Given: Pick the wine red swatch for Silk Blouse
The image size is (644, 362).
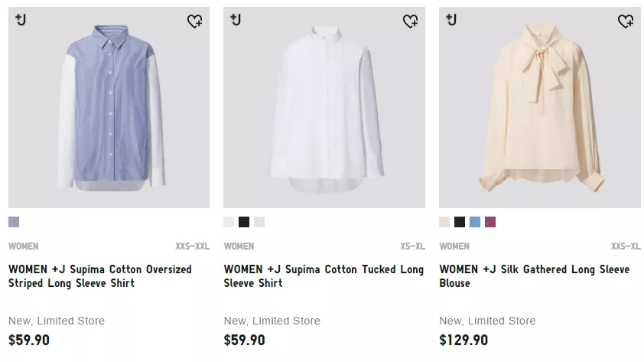Looking at the screenshot, I should pos(490,222).
